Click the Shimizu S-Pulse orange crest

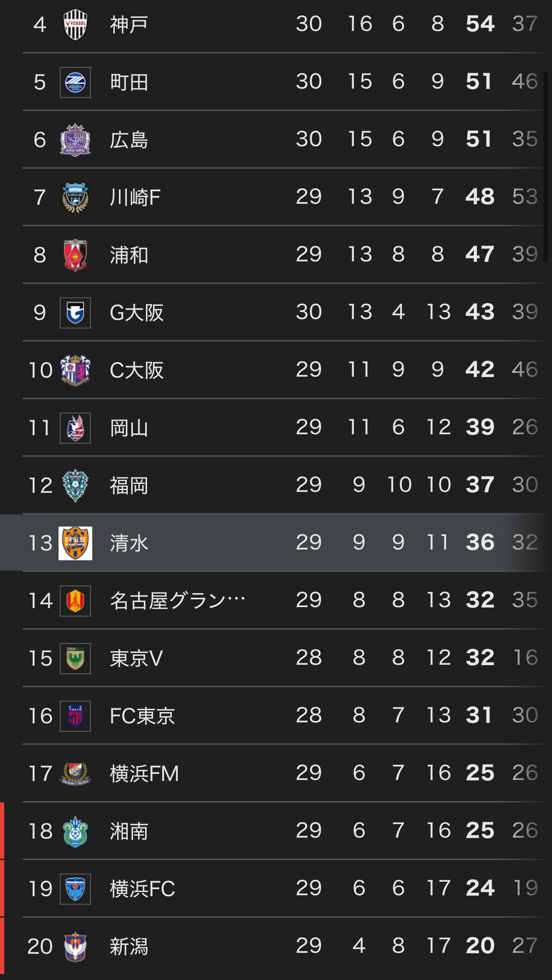click(75, 543)
